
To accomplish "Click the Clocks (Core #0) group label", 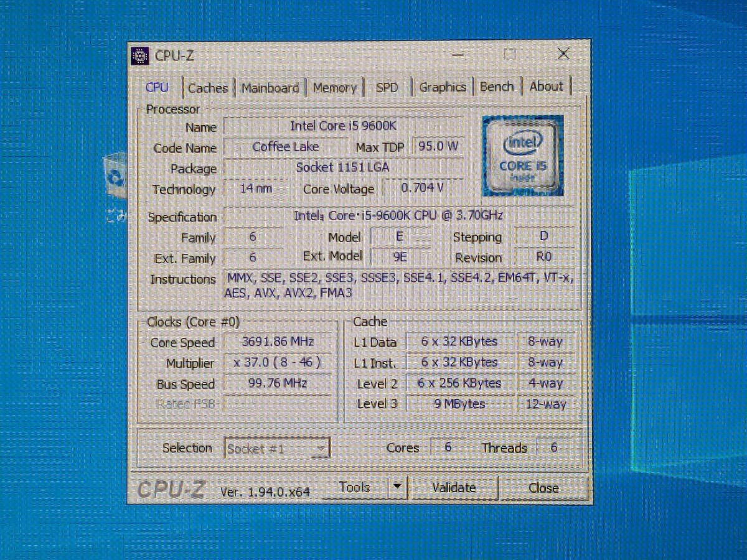I will click(x=193, y=322).
